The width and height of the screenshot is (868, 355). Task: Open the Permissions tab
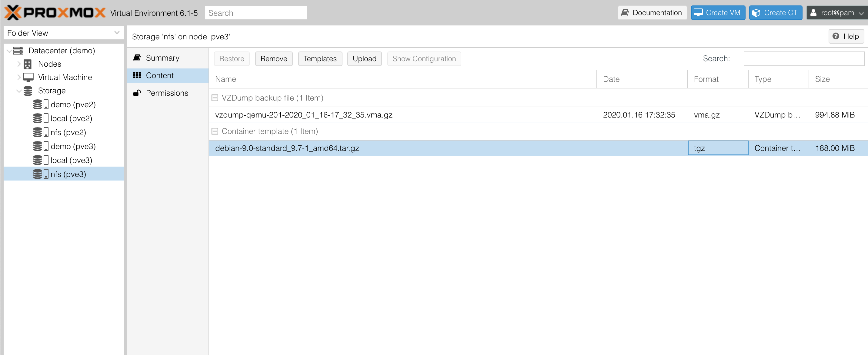[x=167, y=93]
